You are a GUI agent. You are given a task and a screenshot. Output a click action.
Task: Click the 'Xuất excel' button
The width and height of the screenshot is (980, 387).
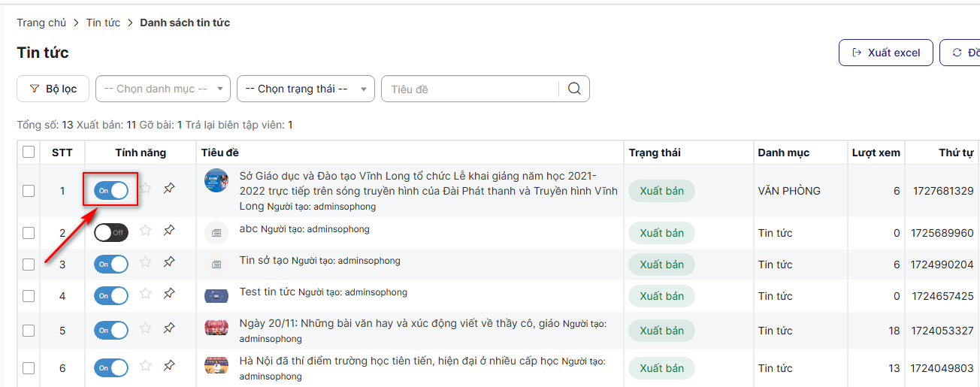pyautogui.click(x=885, y=53)
